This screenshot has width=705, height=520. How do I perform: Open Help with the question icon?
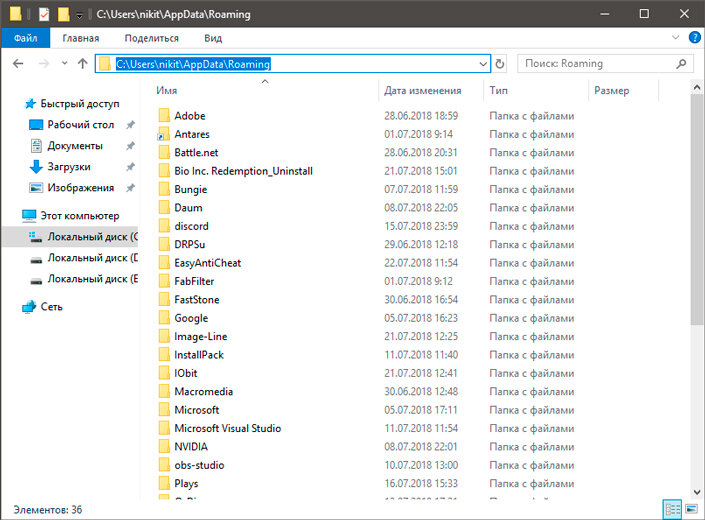tap(695, 37)
